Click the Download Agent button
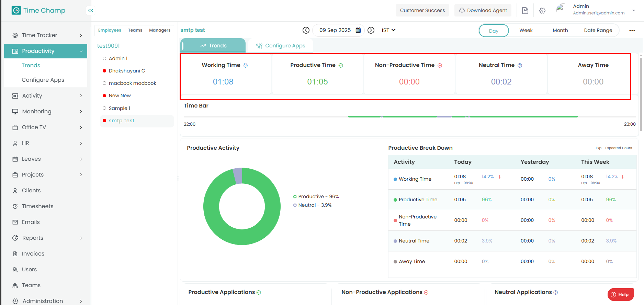The height and width of the screenshot is (305, 644). tap(483, 10)
